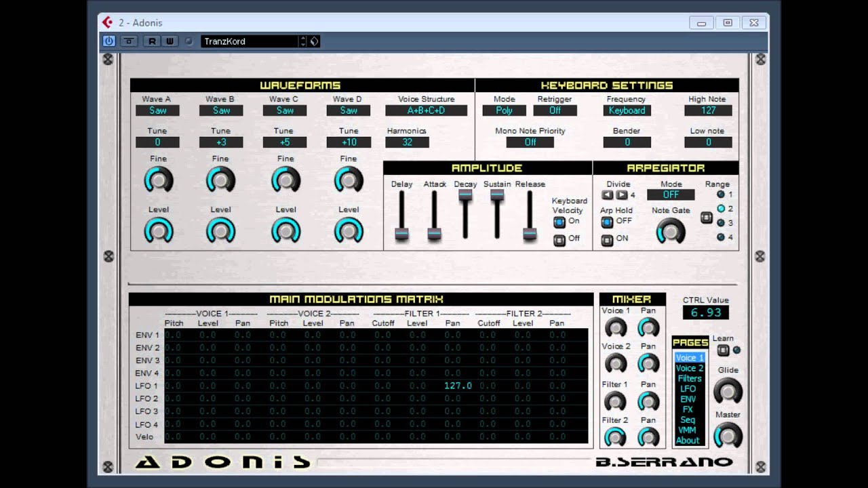Open the Wave D waveform selector

(349, 110)
